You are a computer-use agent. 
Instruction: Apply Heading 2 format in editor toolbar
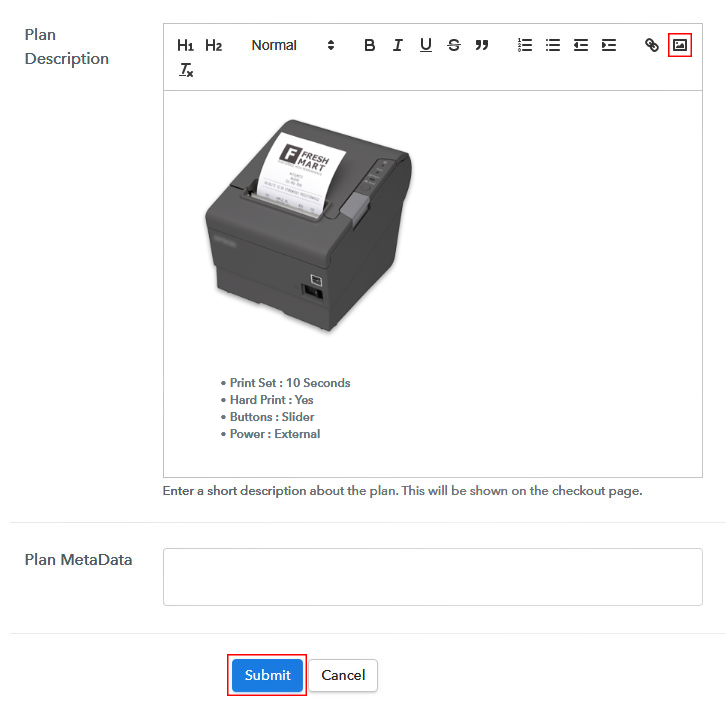pos(213,45)
